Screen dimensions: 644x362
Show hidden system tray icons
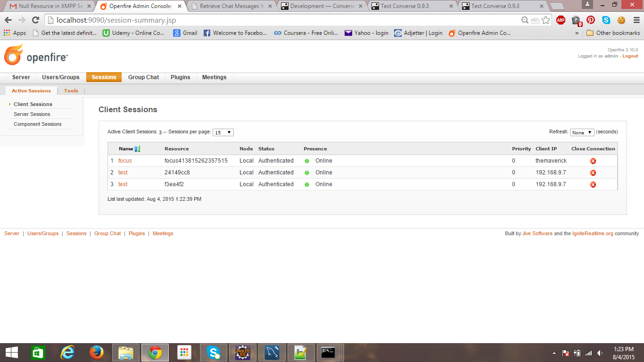pyautogui.click(x=554, y=353)
